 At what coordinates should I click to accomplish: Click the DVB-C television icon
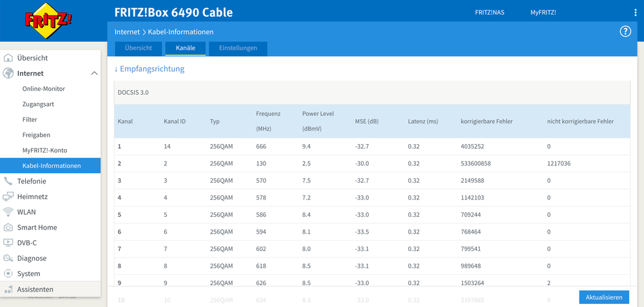(x=8, y=243)
